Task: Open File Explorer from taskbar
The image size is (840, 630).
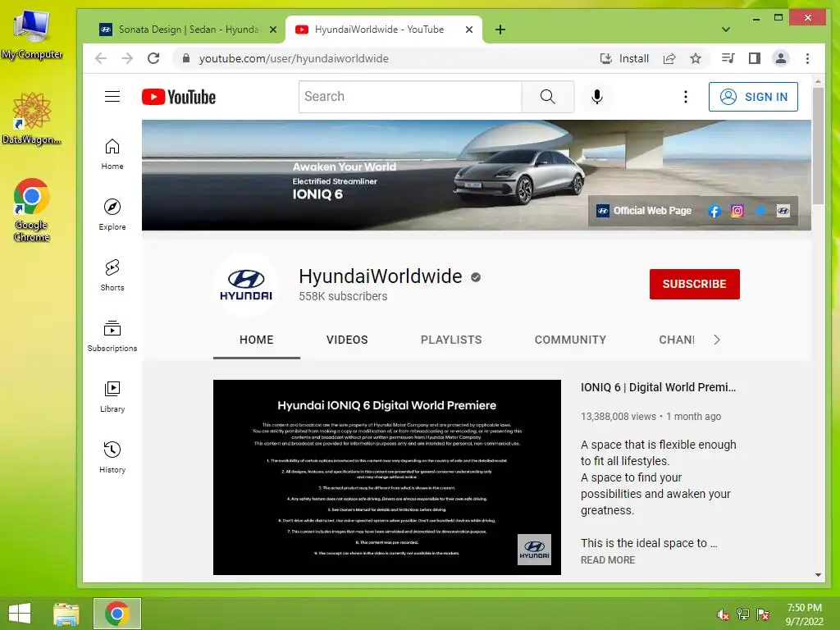Action: point(66,614)
